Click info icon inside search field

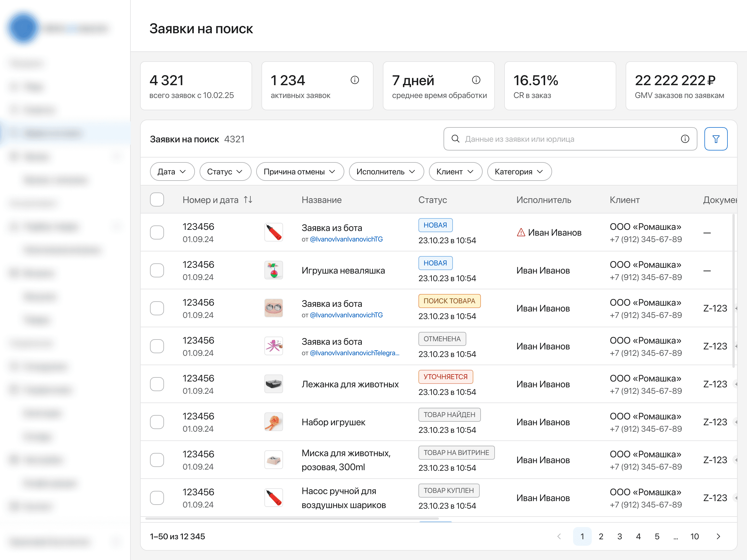(685, 139)
